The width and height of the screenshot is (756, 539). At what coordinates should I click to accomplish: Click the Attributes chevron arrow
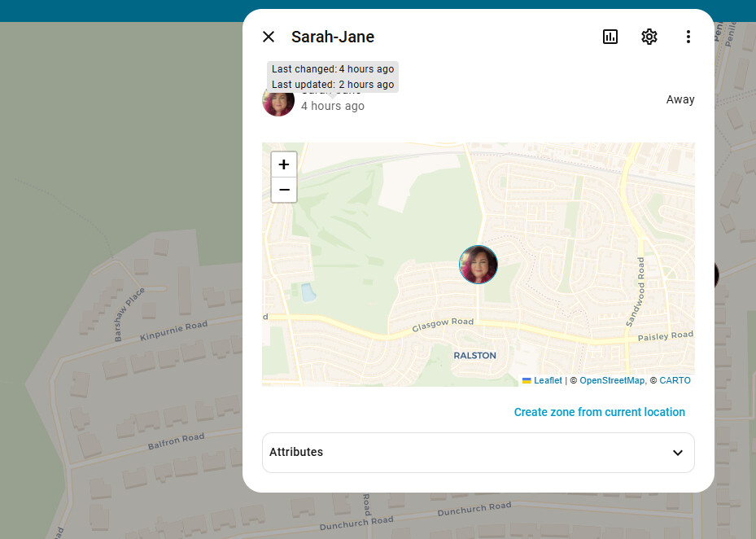tap(678, 453)
